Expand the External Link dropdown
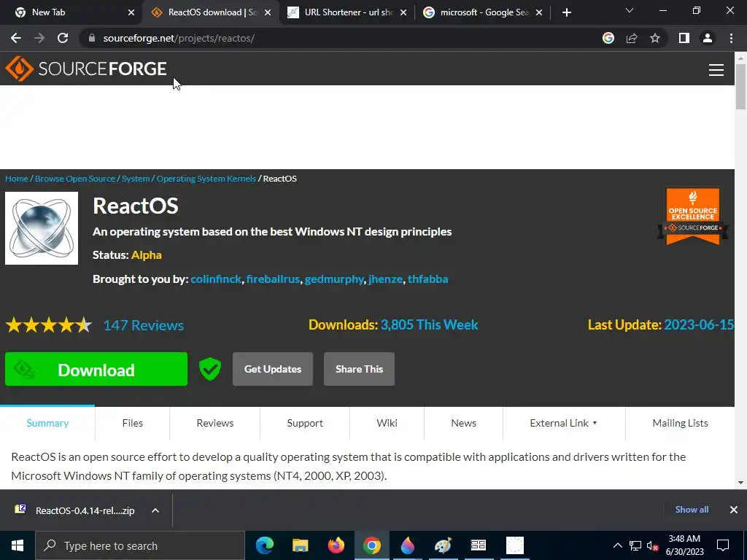The width and height of the screenshot is (747, 560). tap(564, 423)
